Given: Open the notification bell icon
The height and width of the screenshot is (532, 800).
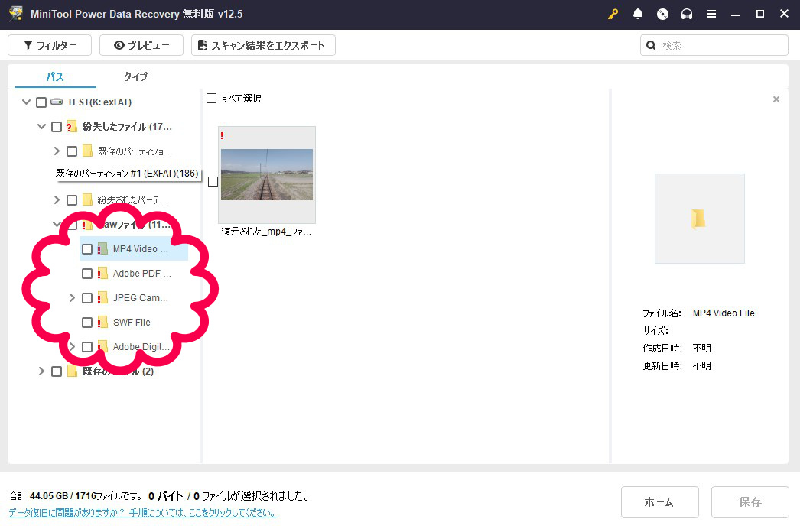Looking at the screenshot, I should pos(638,15).
